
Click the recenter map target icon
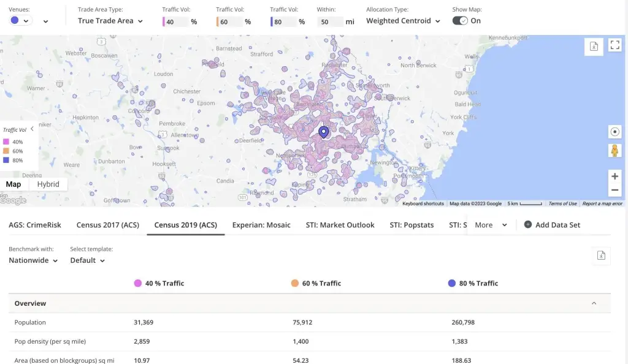point(615,132)
